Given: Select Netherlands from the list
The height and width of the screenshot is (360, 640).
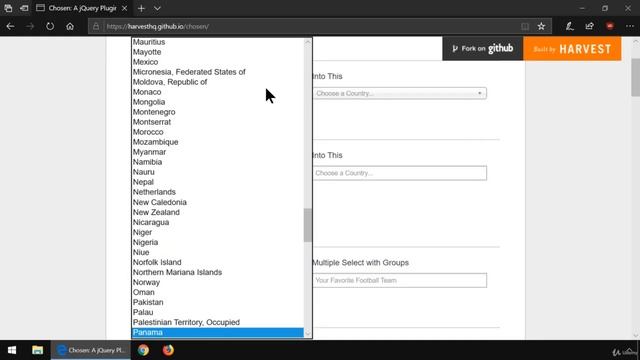Looking at the screenshot, I should tap(218, 192).
